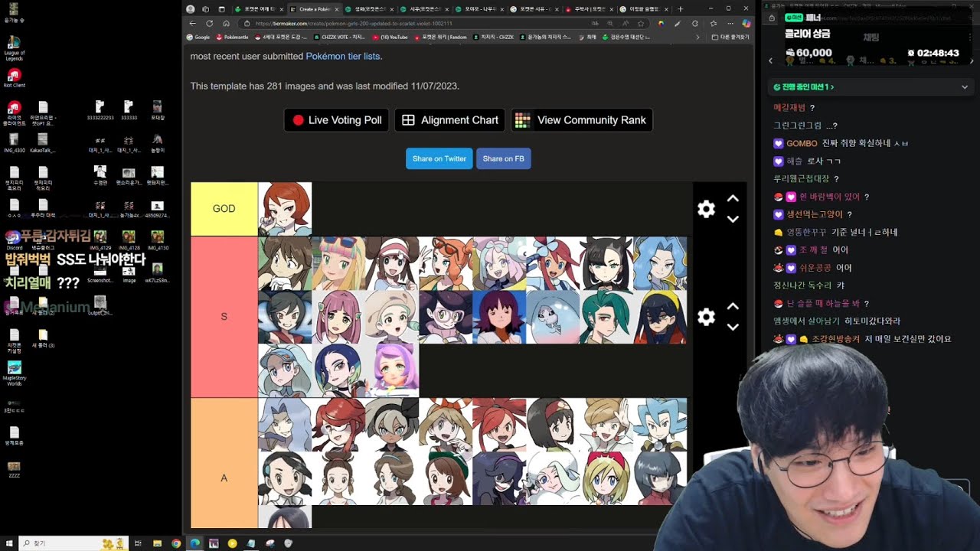Collapse the chat panel with left arrow
The width and height of the screenshot is (980, 551).
point(771,60)
